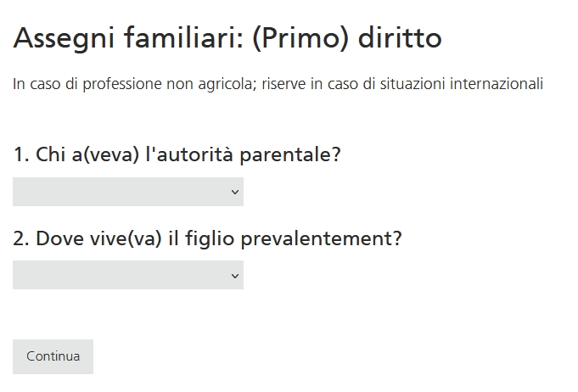The image size is (578, 392).
Task: Open the child's main residence dropdown
Action: 127,275
